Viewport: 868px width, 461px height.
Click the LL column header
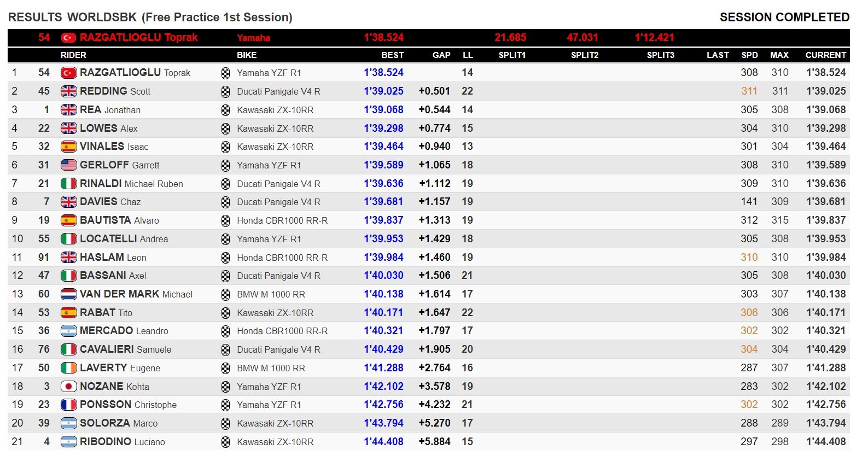click(468, 55)
